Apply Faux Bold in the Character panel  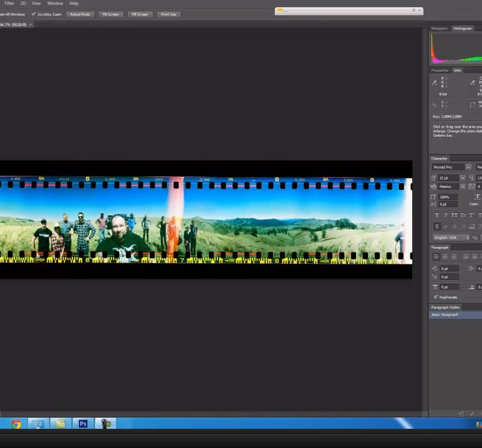tap(437, 215)
